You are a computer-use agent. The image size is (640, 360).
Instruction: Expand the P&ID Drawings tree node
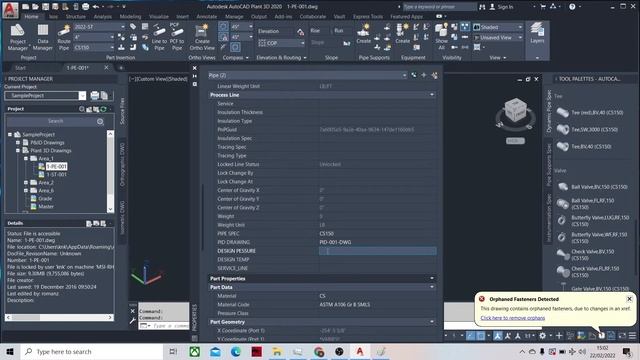[18, 142]
